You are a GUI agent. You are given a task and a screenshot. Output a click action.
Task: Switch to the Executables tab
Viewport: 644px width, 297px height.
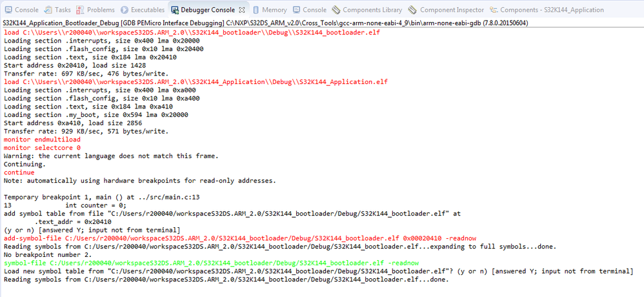tap(143, 10)
